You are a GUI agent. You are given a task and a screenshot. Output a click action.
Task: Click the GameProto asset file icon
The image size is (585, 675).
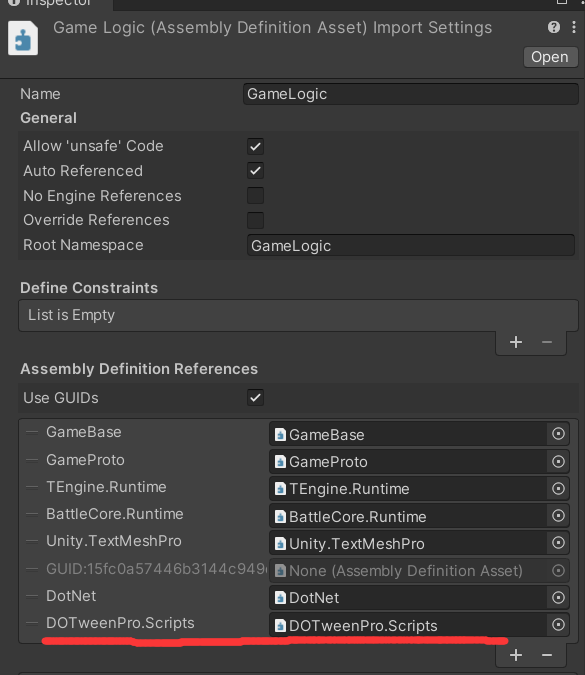coord(280,462)
